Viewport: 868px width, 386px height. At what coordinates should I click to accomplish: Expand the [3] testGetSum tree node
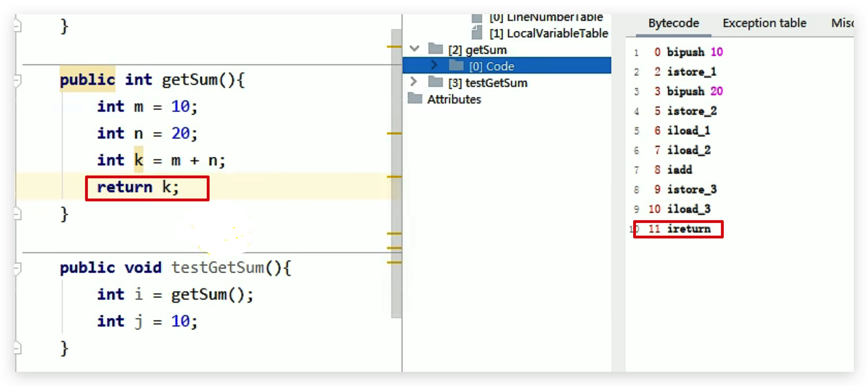[x=414, y=82]
